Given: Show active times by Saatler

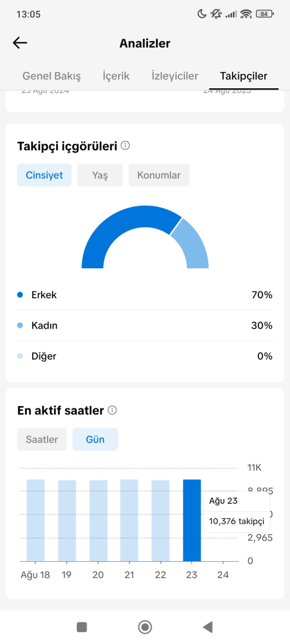Looking at the screenshot, I should pos(42,439).
